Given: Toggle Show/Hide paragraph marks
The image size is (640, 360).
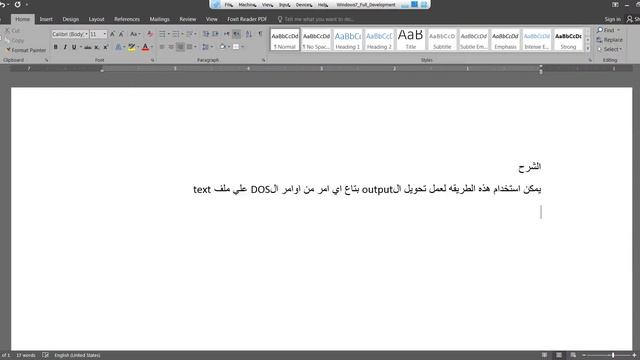Looking at the screenshot, I should point(260,34).
